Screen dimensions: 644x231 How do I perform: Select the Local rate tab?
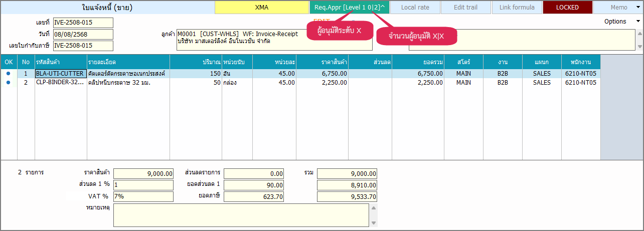tap(415, 7)
